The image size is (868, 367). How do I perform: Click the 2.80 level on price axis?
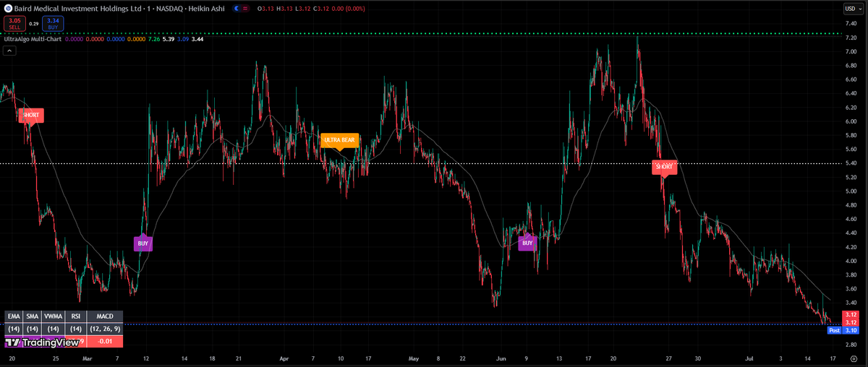(x=851, y=345)
